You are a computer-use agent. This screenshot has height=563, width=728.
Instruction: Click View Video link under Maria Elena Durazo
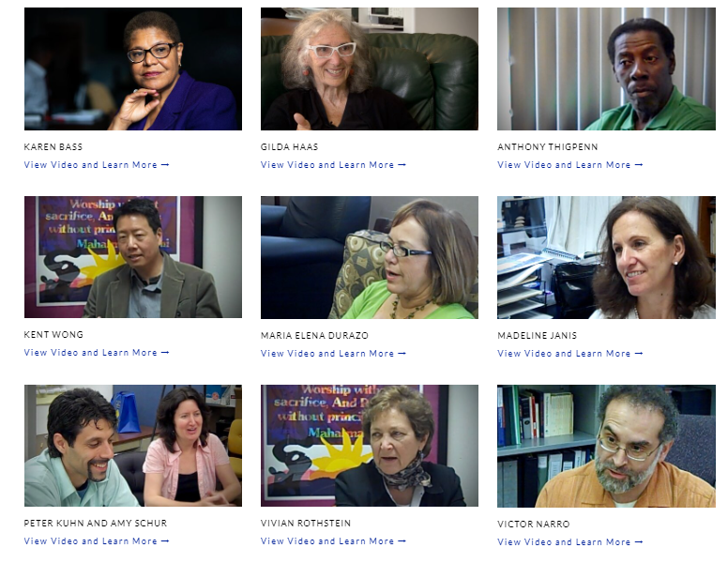tap(333, 354)
